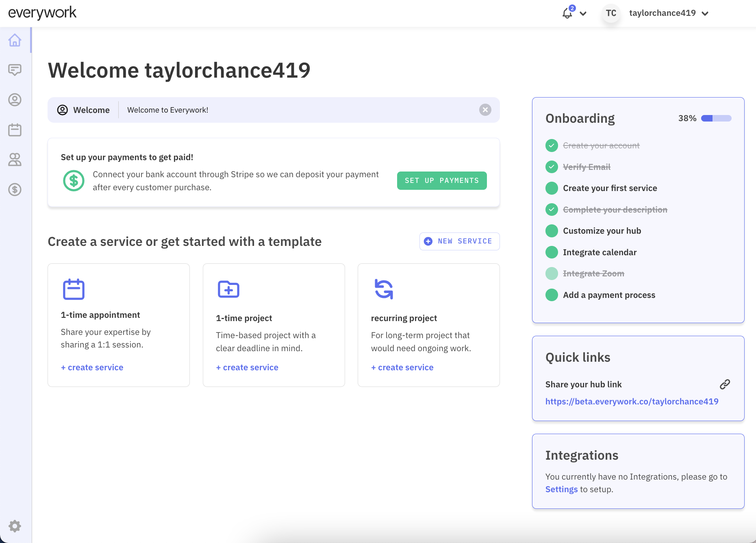Open the Home sidebar icon
The width and height of the screenshot is (756, 543).
click(x=15, y=41)
